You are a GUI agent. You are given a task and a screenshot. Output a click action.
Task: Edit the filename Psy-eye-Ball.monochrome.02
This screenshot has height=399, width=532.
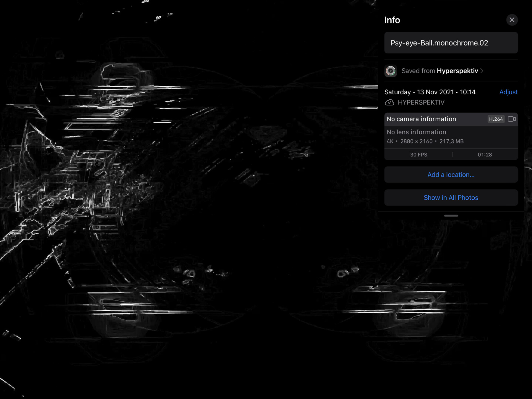click(x=451, y=43)
